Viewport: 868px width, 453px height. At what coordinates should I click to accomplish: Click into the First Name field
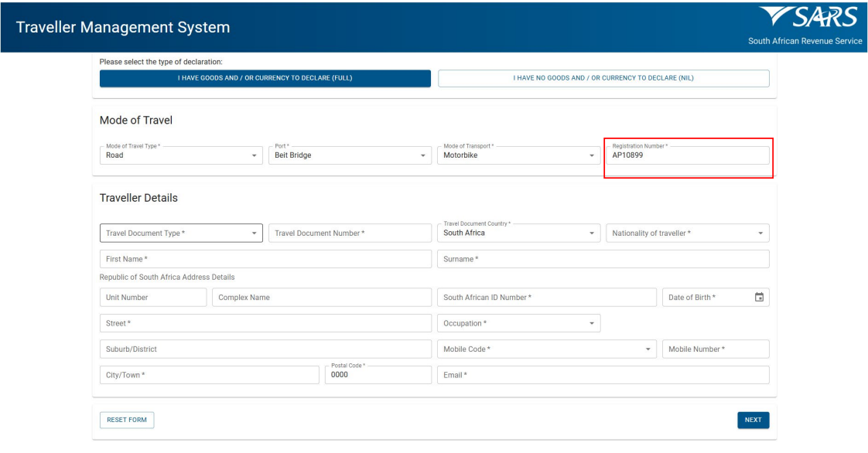tap(265, 259)
